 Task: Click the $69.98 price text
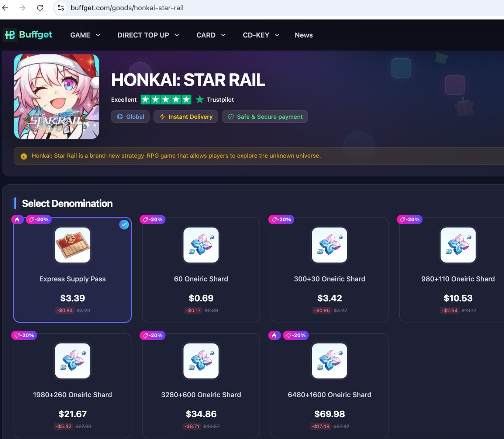click(x=329, y=414)
